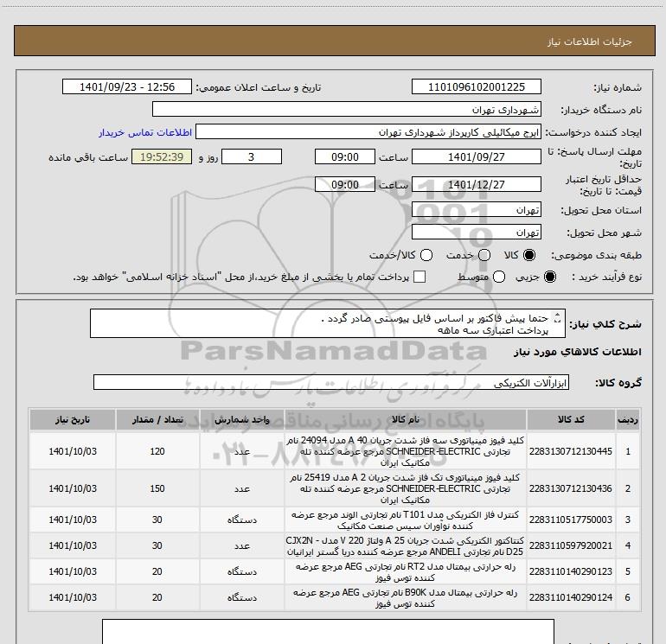Viewport: 666px width, 644px height.
Task: Select the متوسط purchase type radio
Action: [x=499, y=277]
